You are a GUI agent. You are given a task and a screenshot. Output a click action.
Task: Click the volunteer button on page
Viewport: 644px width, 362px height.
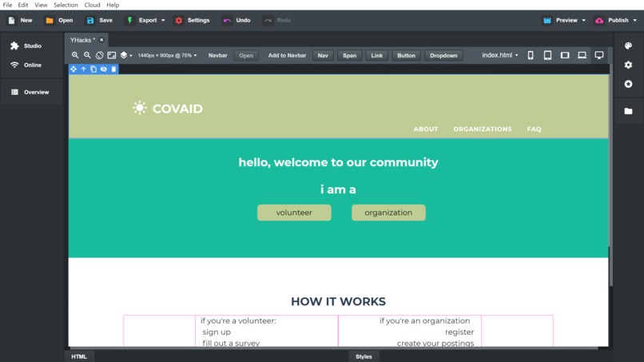pyautogui.click(x=294, y=213)
